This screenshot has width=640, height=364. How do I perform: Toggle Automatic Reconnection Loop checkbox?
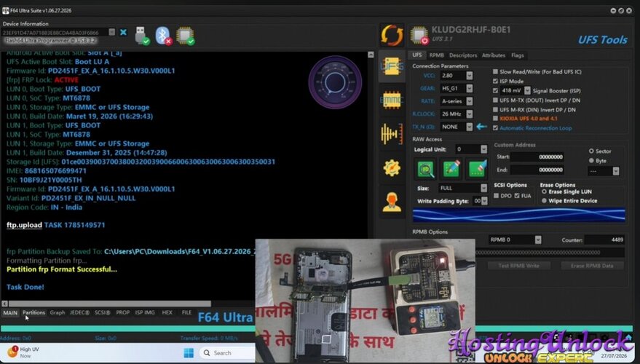495,127
